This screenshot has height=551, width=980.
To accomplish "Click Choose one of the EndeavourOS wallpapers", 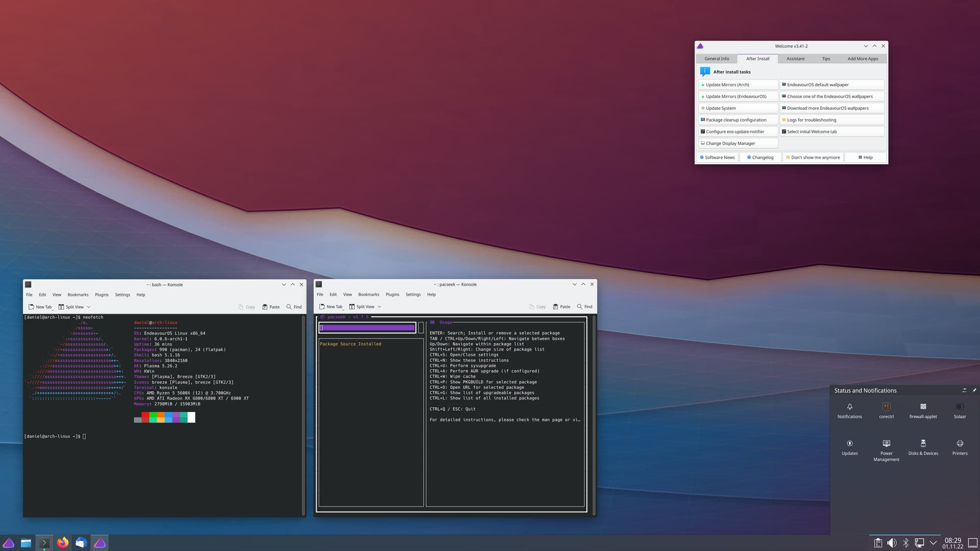I will point(832,96).
